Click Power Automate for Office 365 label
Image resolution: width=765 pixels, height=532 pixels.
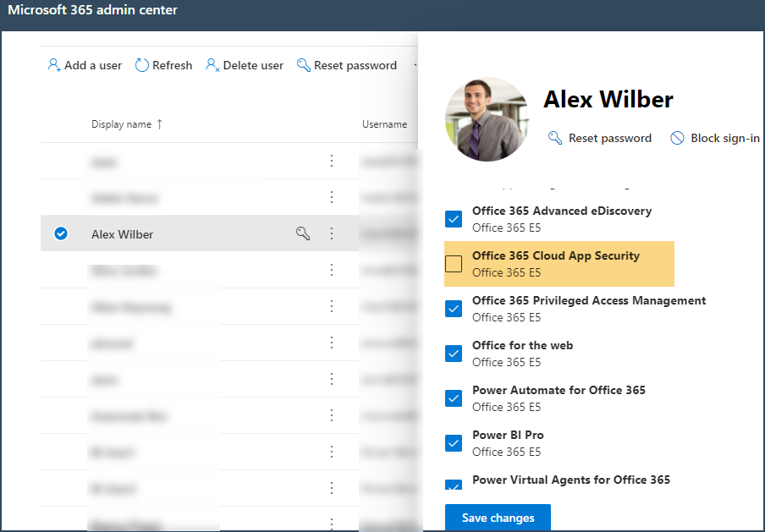point(559,390)
